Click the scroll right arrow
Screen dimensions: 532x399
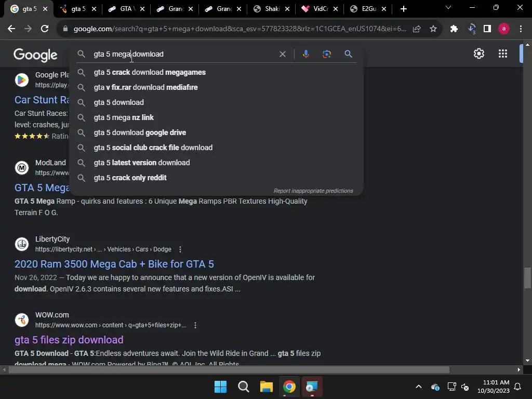pyautogui.click(x=519, y=369)
